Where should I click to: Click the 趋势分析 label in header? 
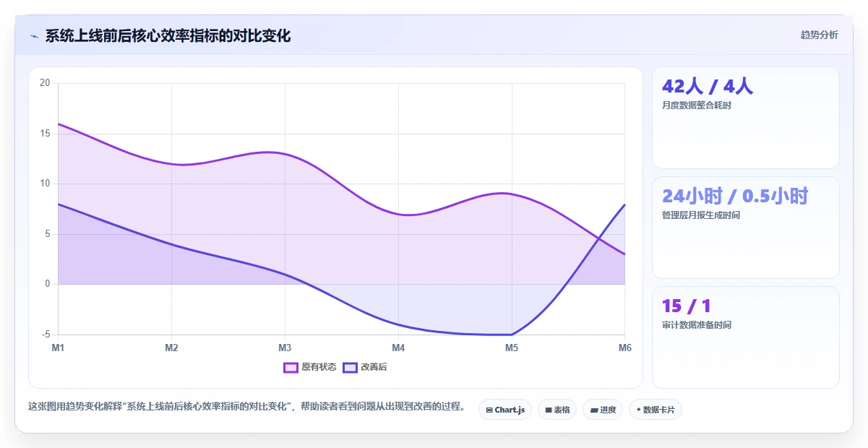pos(820,35)
